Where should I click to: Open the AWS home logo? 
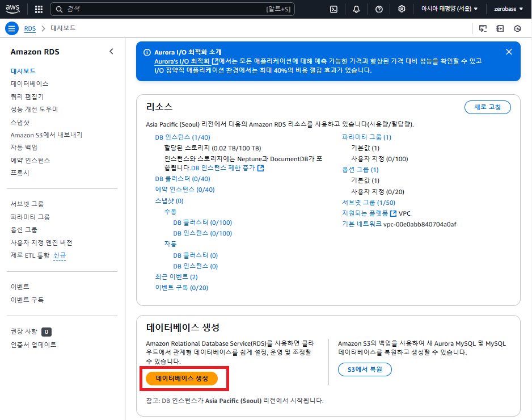(x=12, y=9)
